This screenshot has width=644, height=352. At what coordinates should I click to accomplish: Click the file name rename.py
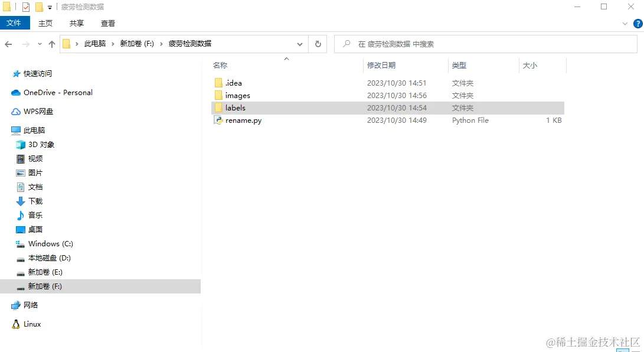(x=244, y=120)
